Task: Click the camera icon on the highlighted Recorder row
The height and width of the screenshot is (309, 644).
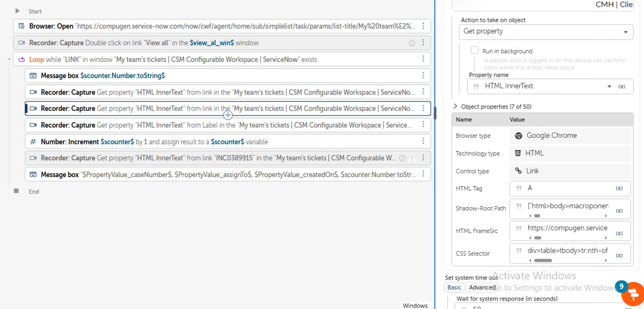Action: (x=33, y=108)
